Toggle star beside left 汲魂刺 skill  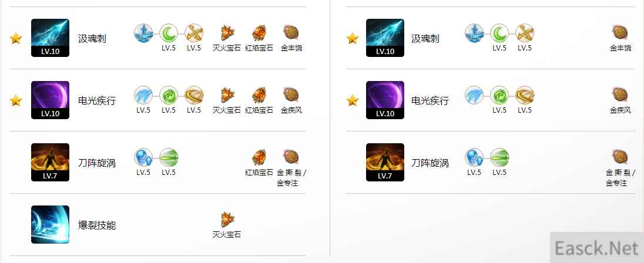coord(16,38)
